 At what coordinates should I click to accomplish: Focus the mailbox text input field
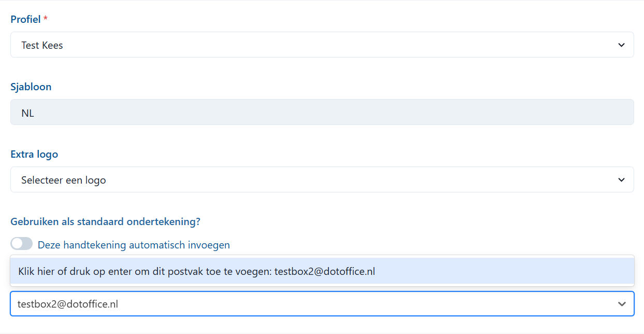[259, 304]
